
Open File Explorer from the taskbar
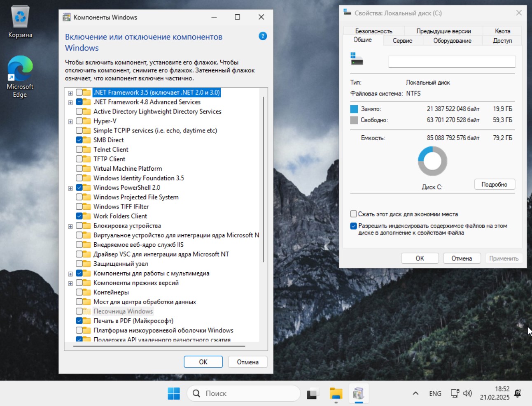point(336,394)
